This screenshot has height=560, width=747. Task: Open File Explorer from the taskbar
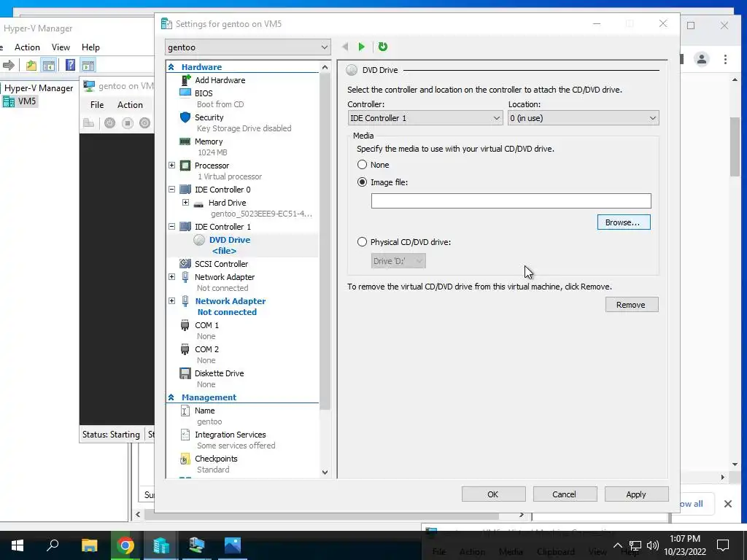89,545
